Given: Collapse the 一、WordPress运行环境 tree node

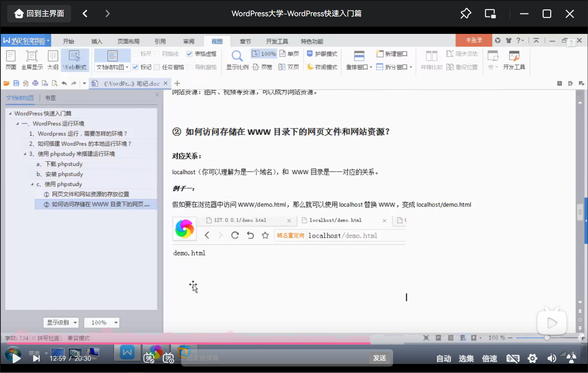Looking at the screenshot, I should [17, 124].
